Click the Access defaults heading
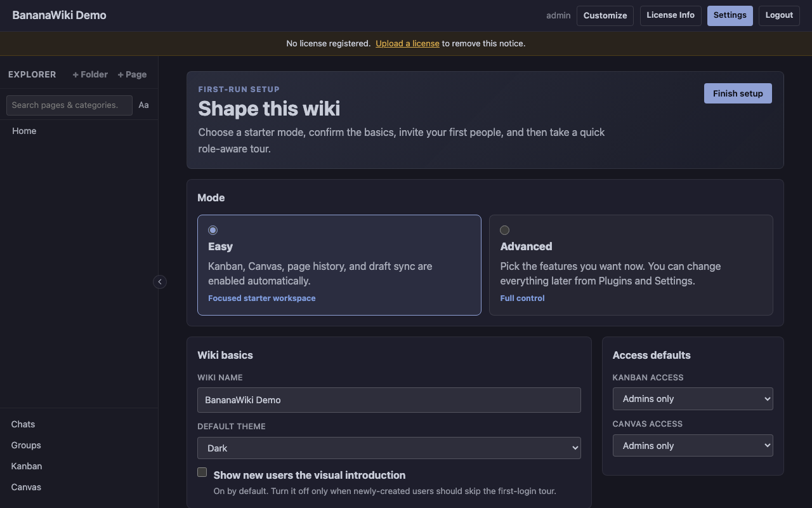Screen dimensions: 812x508 (652, 355)
